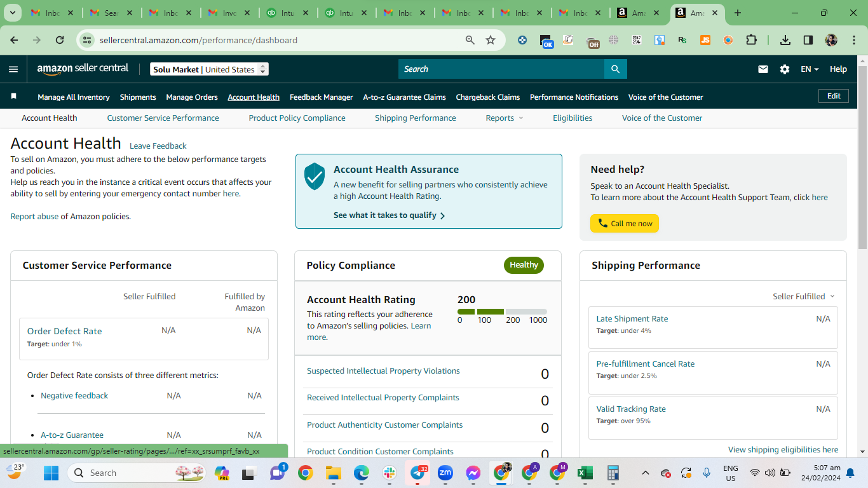Image resolution: width=868 pixels, height=488 pixels.
Task: Open buyer messages envelope icon
Action: 763,69
